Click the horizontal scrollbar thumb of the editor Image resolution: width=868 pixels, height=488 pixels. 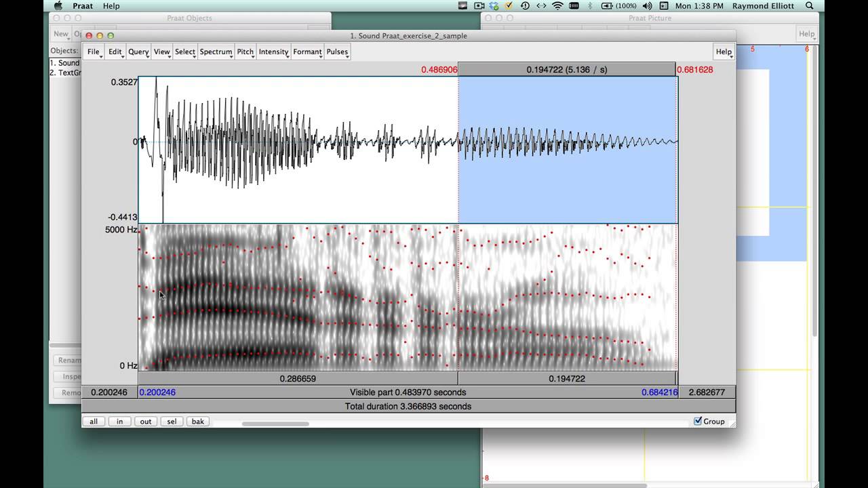[x=275, y=424]
